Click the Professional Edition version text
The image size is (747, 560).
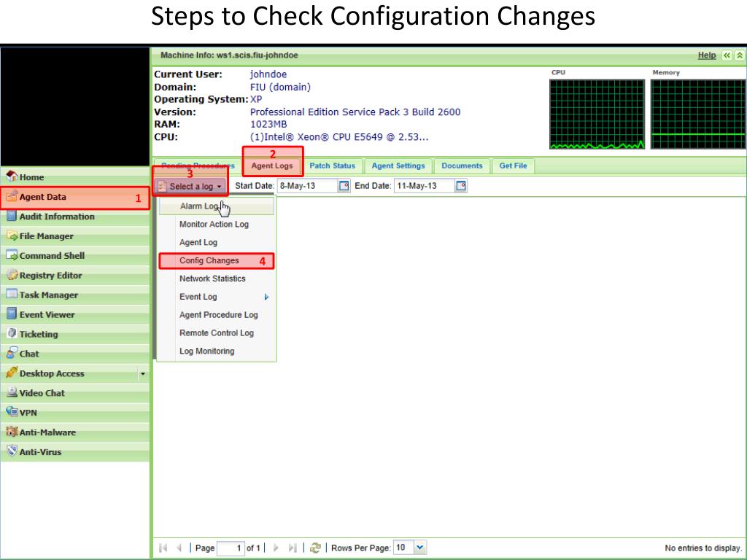point(355,112)
